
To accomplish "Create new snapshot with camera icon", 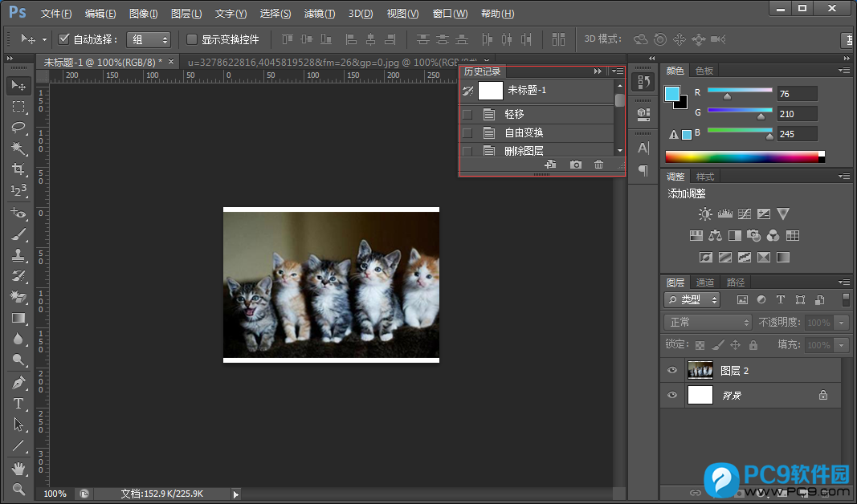I will point(576,165).
